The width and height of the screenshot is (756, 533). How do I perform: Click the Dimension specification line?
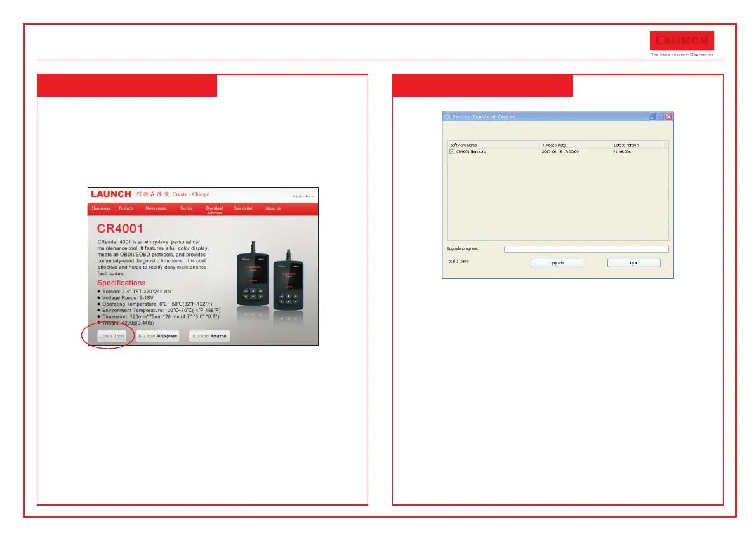pyautogui.click(x=161, y=316)
